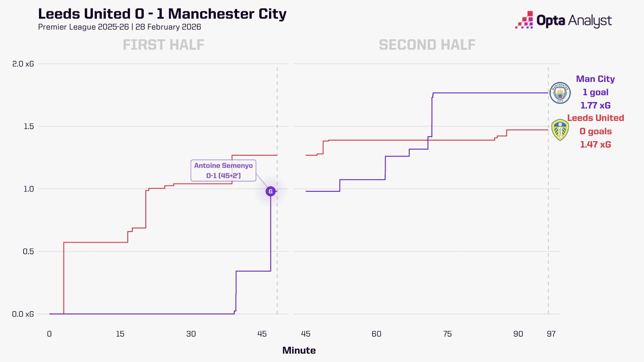Click the Opta Analyst logo icon

tap(524, 20)
